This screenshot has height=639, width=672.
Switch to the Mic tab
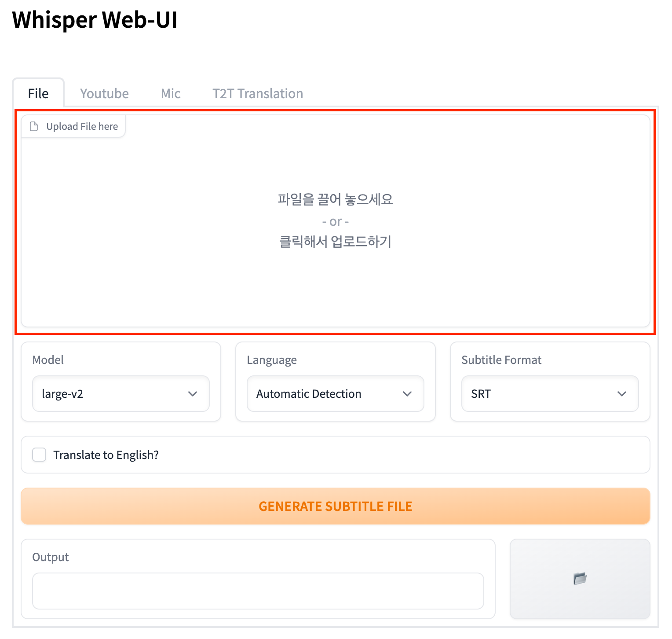click(171, 93)
